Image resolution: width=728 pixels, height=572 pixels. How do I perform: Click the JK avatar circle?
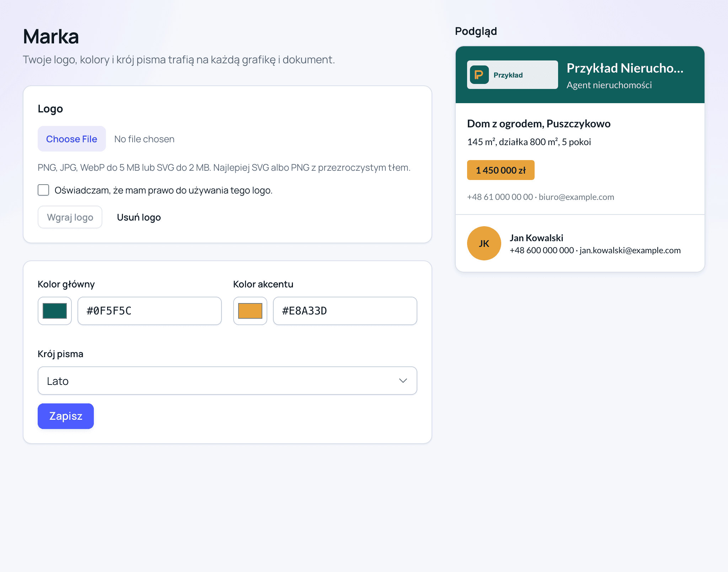coord(484,243)
